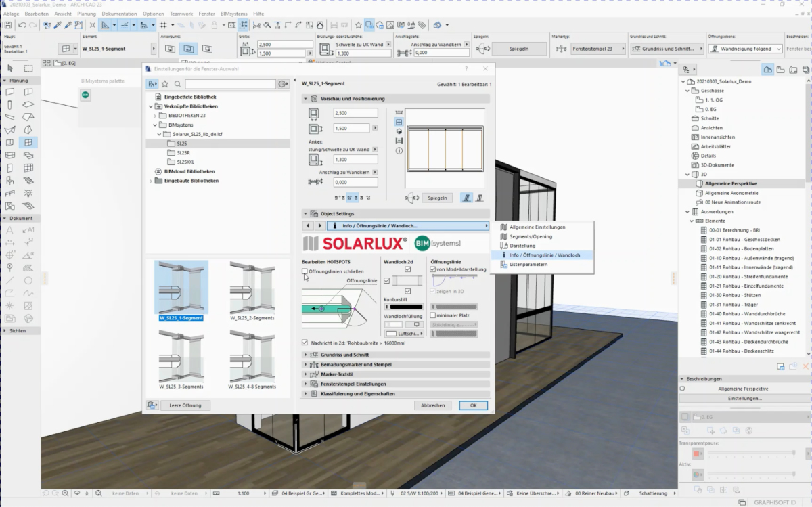812x507 pixels.
Task: Click the Leere Öffnung button
Action: 185,405
